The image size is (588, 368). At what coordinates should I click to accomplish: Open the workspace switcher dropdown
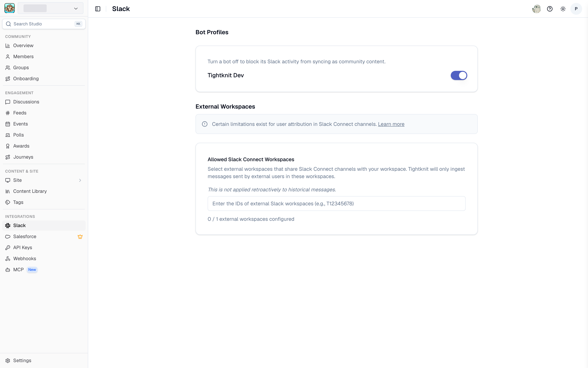(51, 8)
